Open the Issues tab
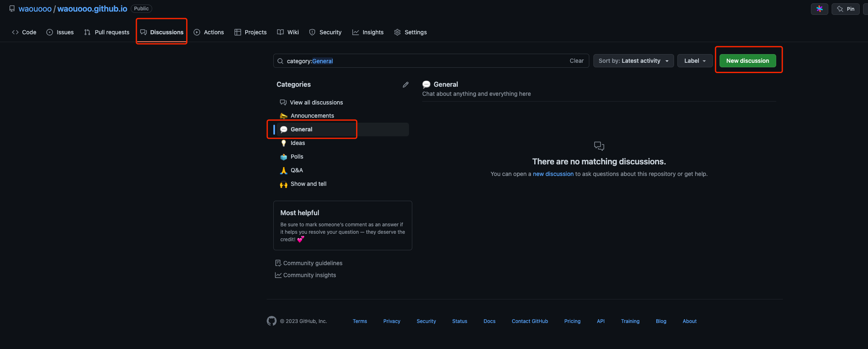868x349 pixels. (x=60, y=32)
